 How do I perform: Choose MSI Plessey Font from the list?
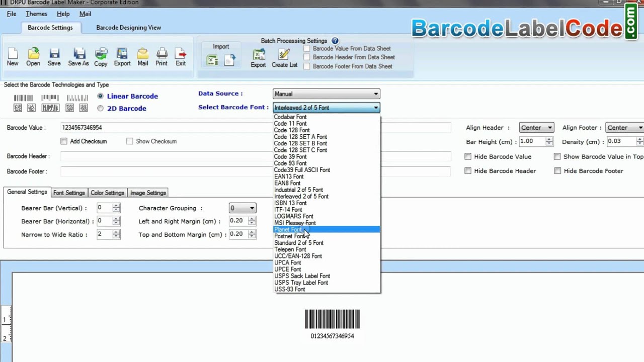click(327, 223)
